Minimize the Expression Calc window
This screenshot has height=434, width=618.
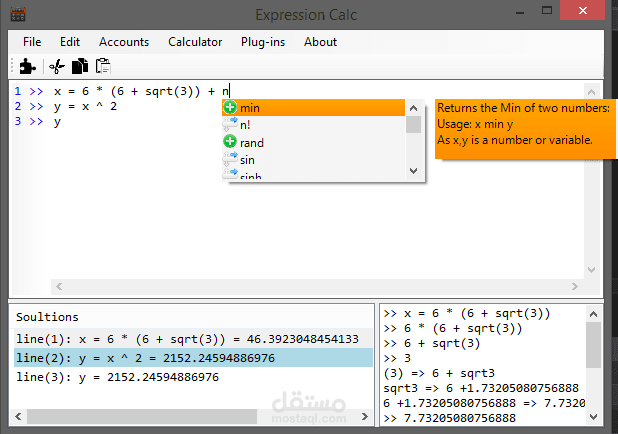click(520, 11)
